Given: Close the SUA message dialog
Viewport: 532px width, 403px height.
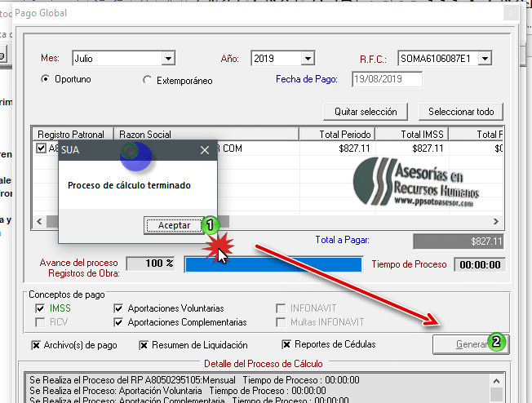Looking at the screenshot, I should (x=205, y=150).
